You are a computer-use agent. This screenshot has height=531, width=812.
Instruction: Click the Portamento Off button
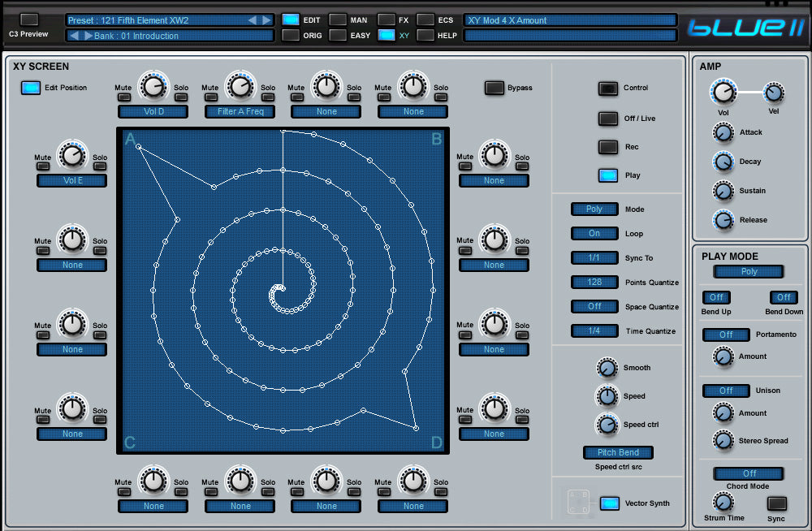[726, 335]
